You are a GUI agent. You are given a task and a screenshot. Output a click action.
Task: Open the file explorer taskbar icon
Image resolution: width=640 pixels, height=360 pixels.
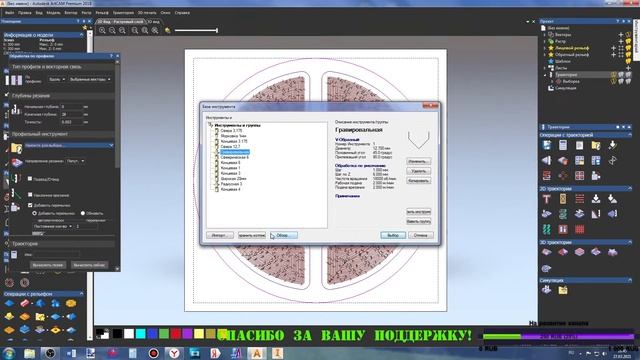click(29, 353)
